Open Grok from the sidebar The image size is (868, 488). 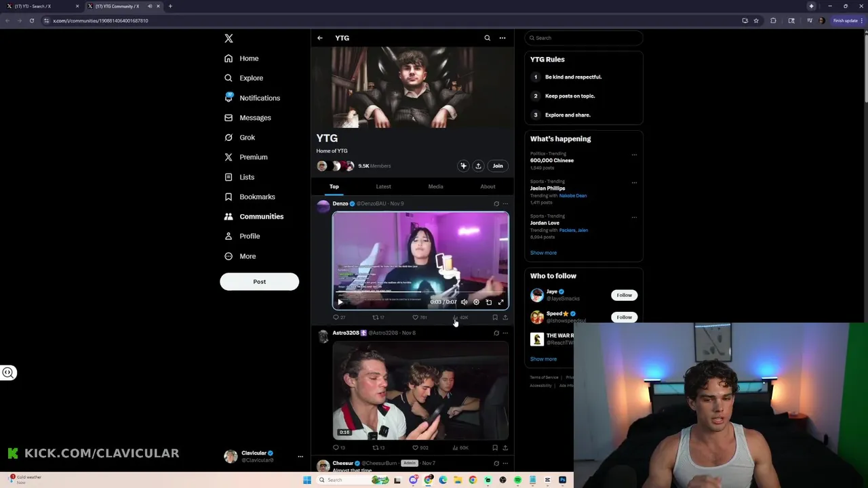(x=239, y=138)
